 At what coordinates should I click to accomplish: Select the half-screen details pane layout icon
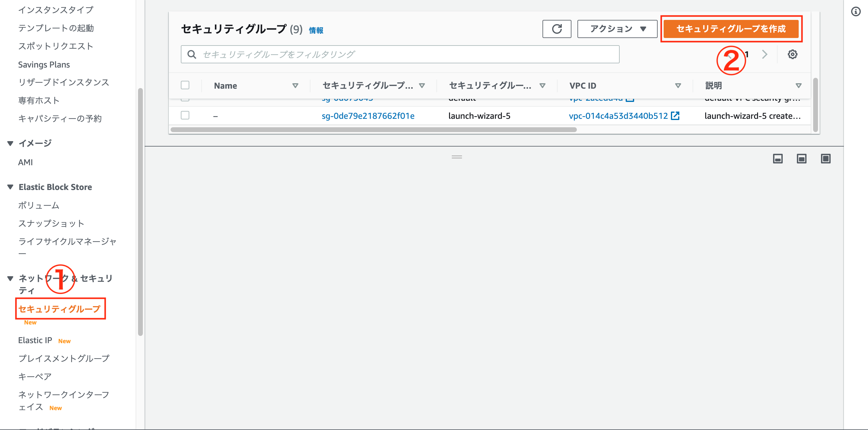pos(802,159)
